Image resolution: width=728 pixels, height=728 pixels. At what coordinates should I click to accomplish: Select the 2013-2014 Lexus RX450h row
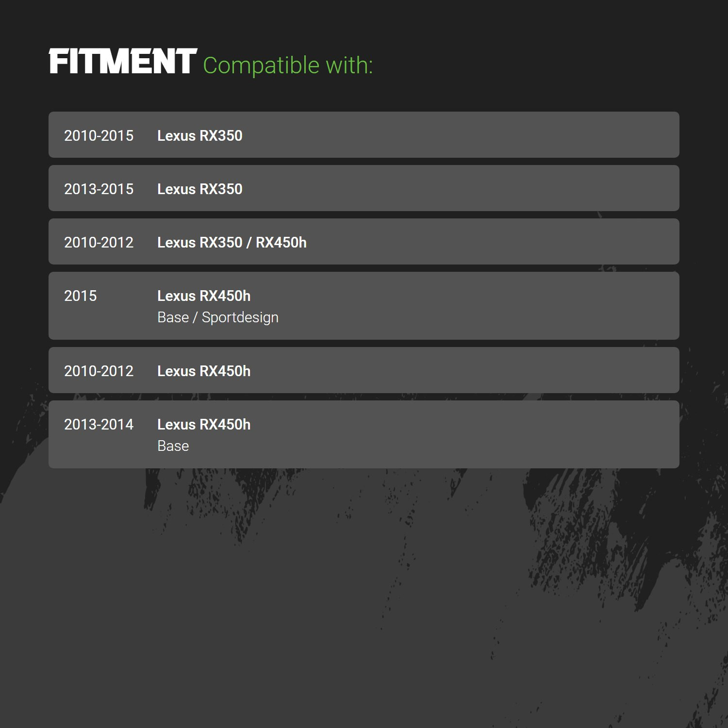click(x=364, y=434)
